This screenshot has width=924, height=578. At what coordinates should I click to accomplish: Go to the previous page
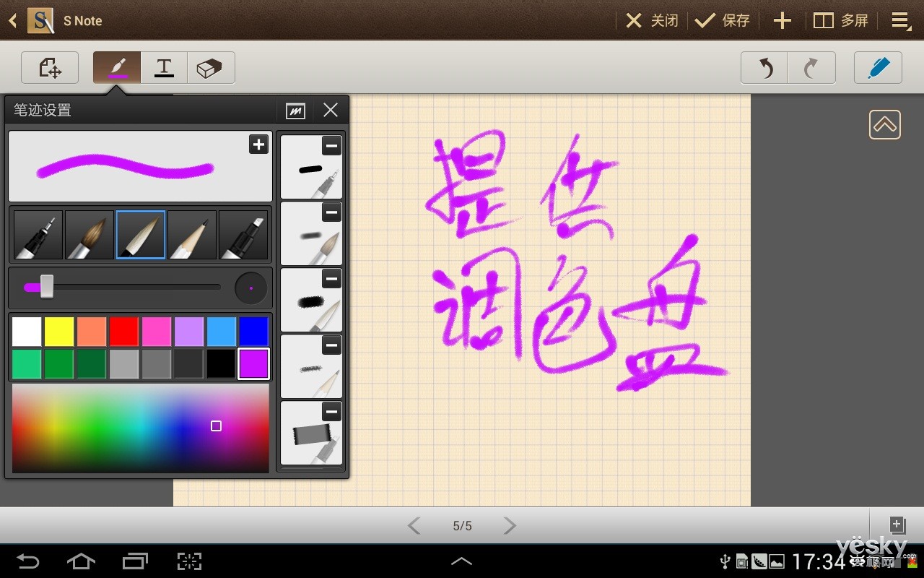pos(414,525)
